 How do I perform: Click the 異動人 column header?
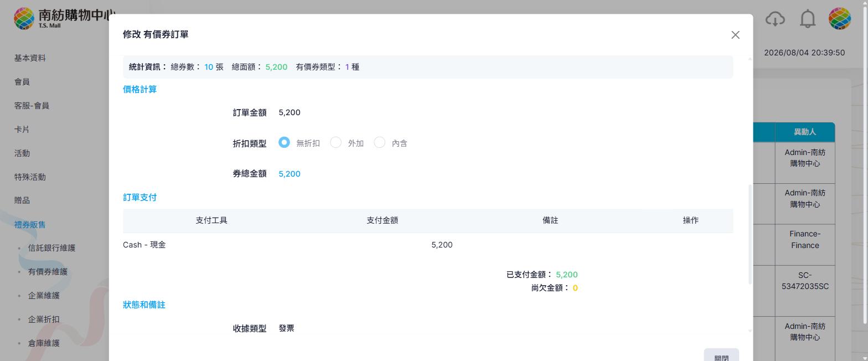pos(805,132)
